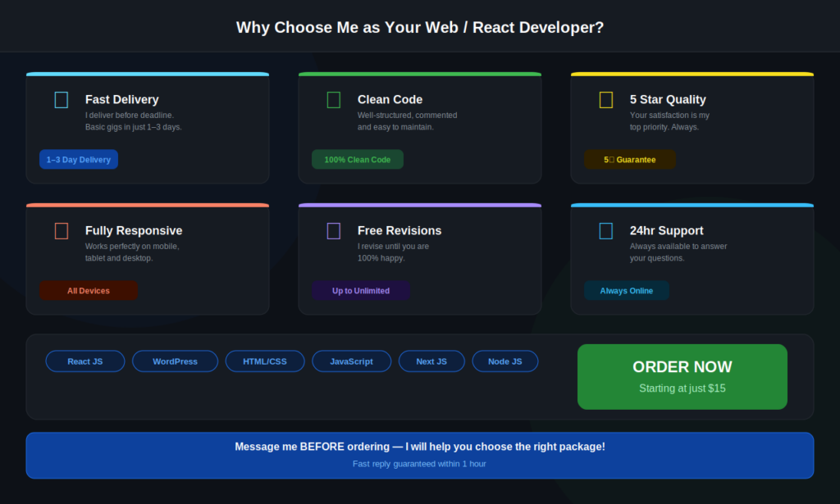
Task: Click the Message me BEFORE ordering banner
Action: [x=420, y=456]
